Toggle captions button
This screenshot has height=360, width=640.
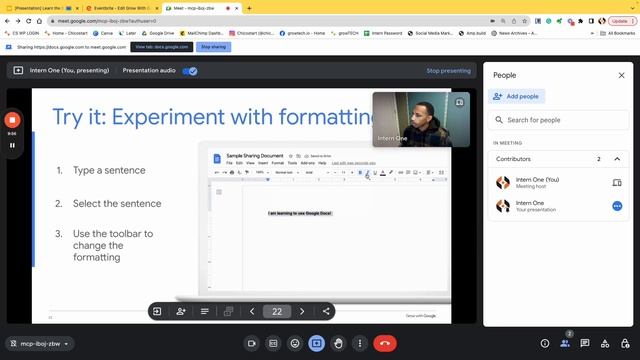273,344
